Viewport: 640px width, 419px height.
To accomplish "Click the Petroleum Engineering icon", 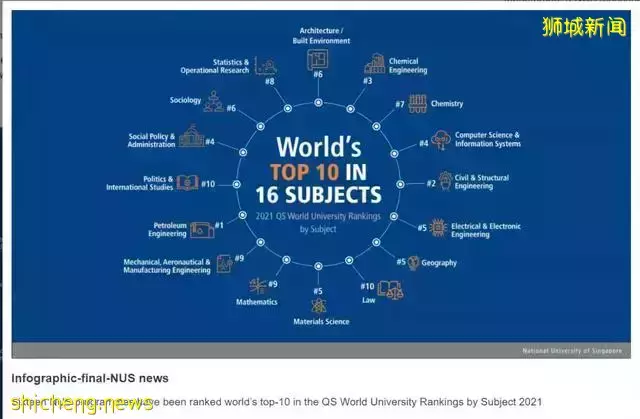I will click(202, 230).
